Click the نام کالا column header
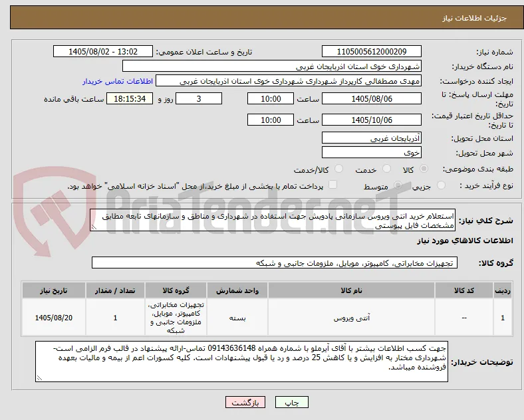The image size is (524, 420). [351, 290]
